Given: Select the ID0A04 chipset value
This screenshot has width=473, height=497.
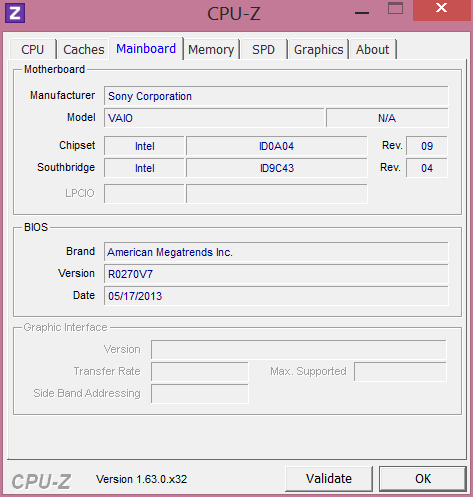Looking at the screenshot, I should coord(277,146).
